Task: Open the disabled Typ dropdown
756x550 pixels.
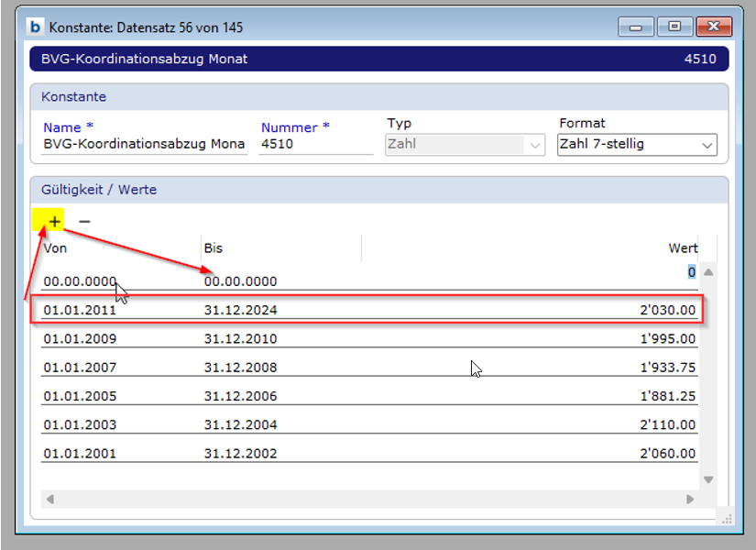Action: tap(466, 145)
